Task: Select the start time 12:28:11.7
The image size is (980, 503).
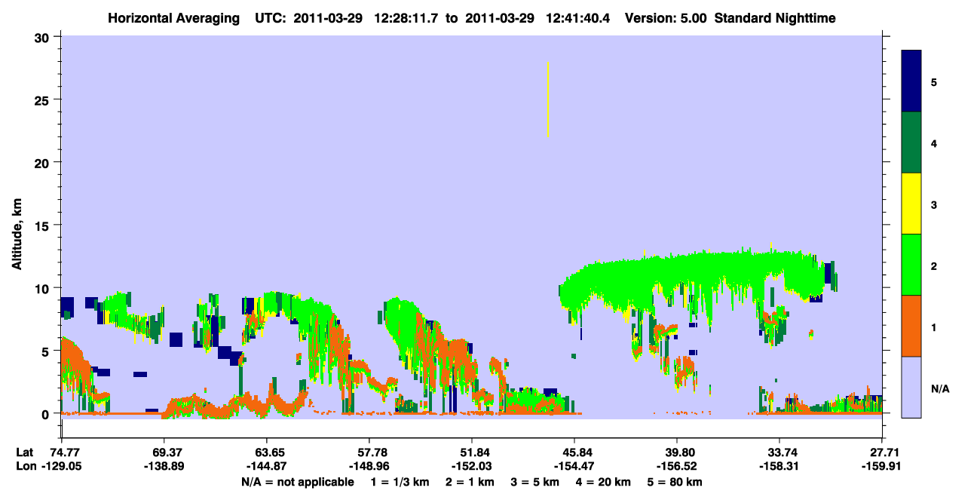Action: pyautogui.click(x=404, y=17)
